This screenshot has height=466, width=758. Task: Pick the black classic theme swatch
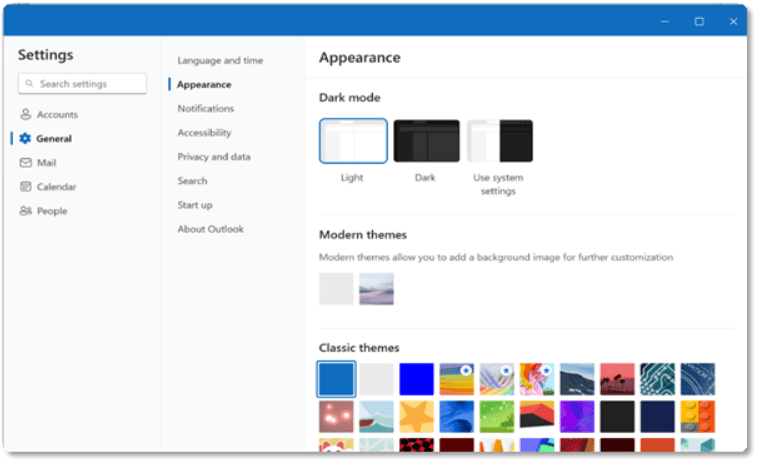coord(617,416)
